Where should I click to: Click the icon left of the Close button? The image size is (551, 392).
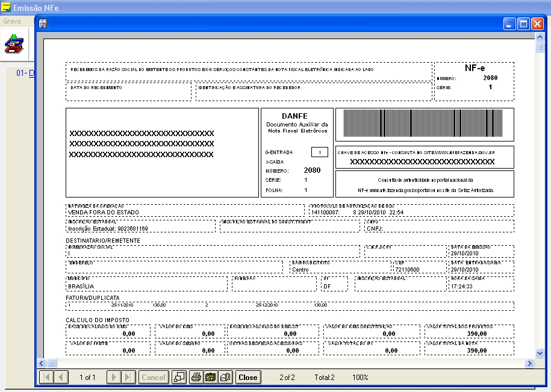click(x=225, y=378)
